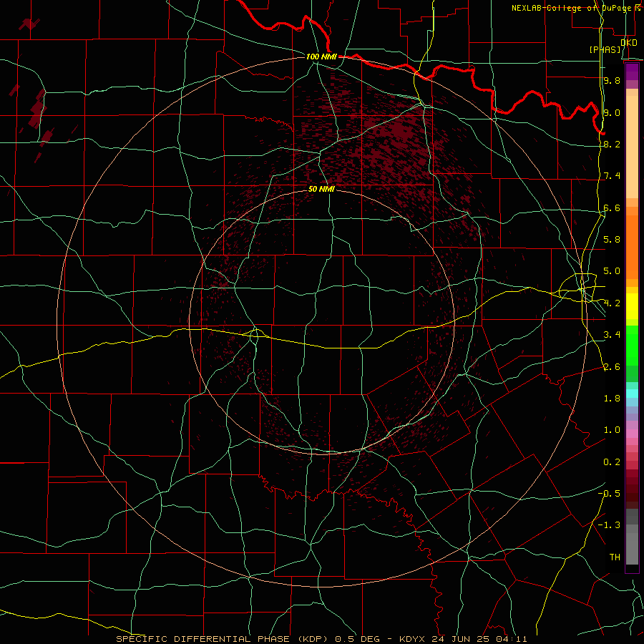
Task: Select the 8.2 value on the scale
Action: pos(612,144)
